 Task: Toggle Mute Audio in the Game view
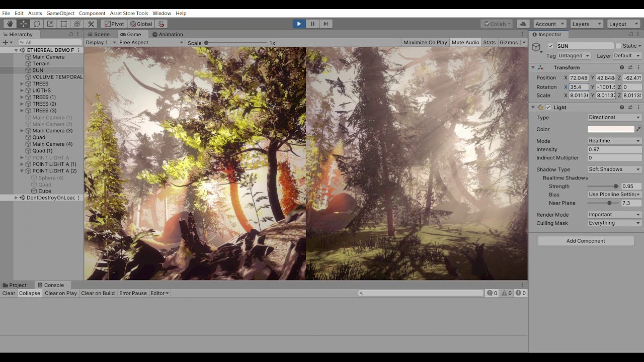point(465,43)
